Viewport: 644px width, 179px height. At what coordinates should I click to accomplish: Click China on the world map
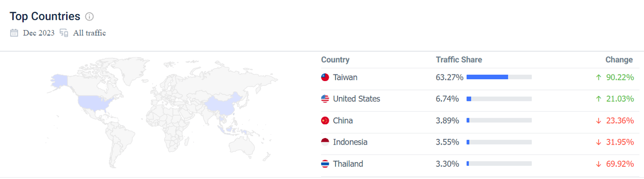click(223, 104)
